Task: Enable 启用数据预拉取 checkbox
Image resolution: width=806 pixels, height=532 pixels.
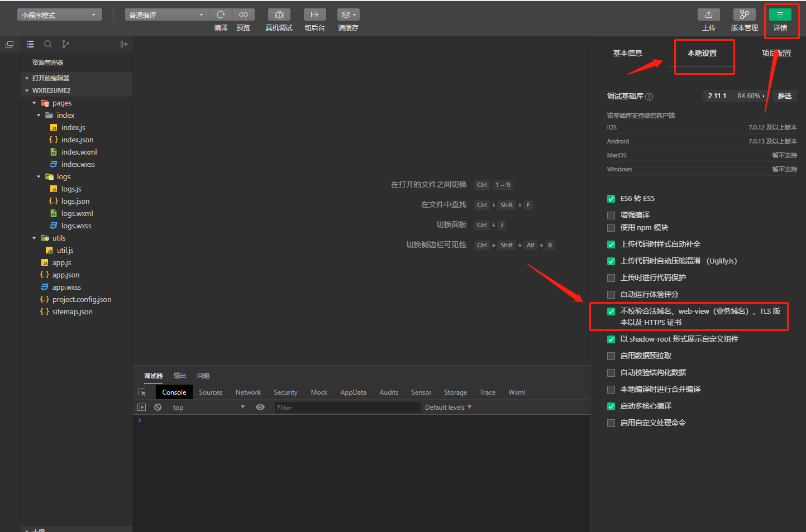Action: point(611,356)
